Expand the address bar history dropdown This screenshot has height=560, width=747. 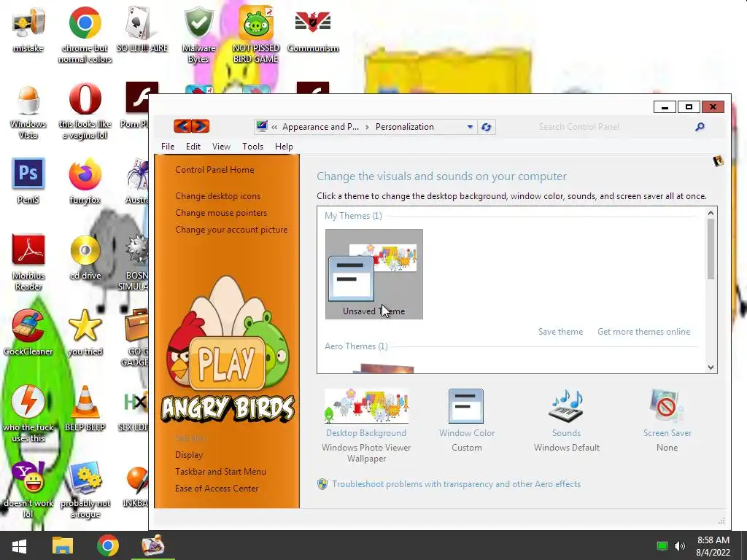[470, 127]
